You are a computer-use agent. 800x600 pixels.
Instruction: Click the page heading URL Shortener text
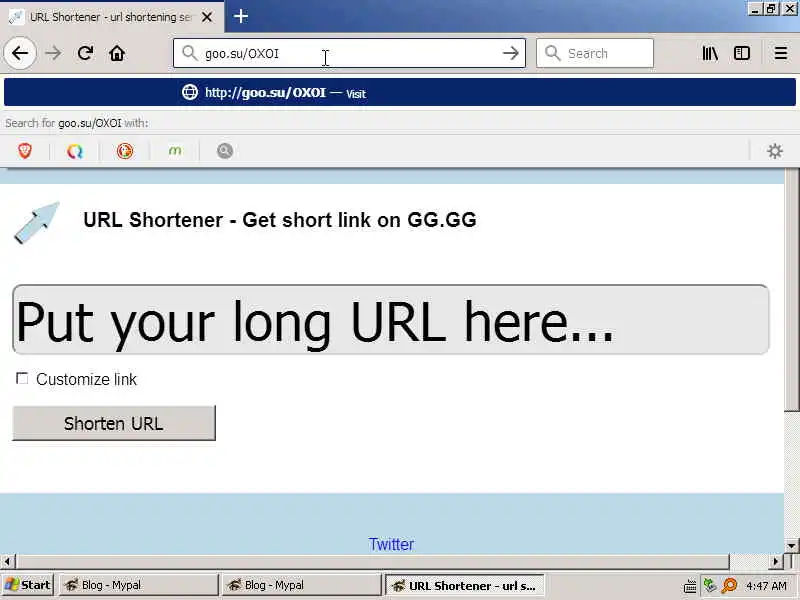[280, 220]
